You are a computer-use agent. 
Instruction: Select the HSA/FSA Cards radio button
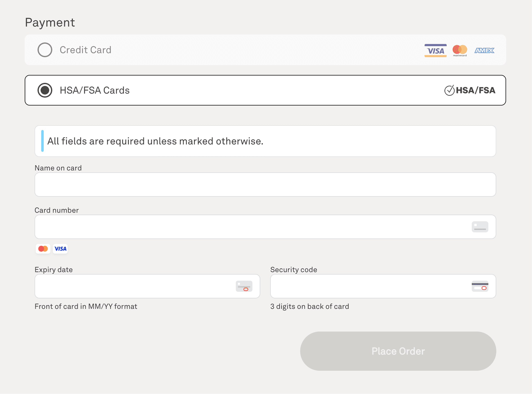point(45,90)
